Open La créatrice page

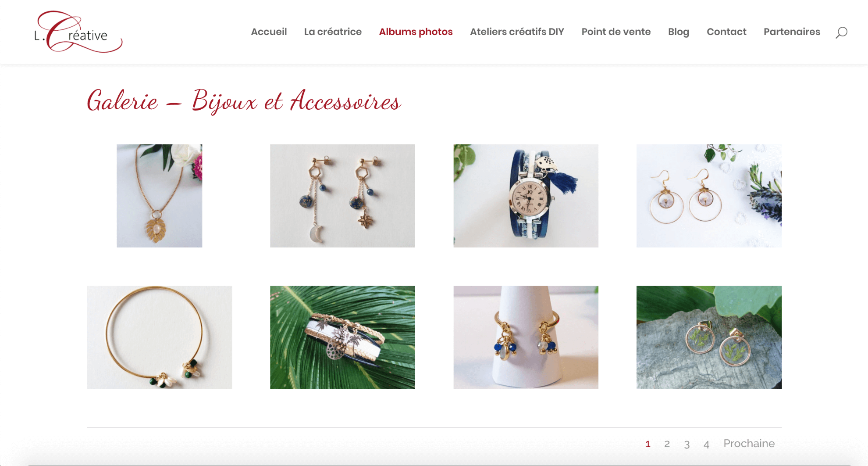click(333, 32)
